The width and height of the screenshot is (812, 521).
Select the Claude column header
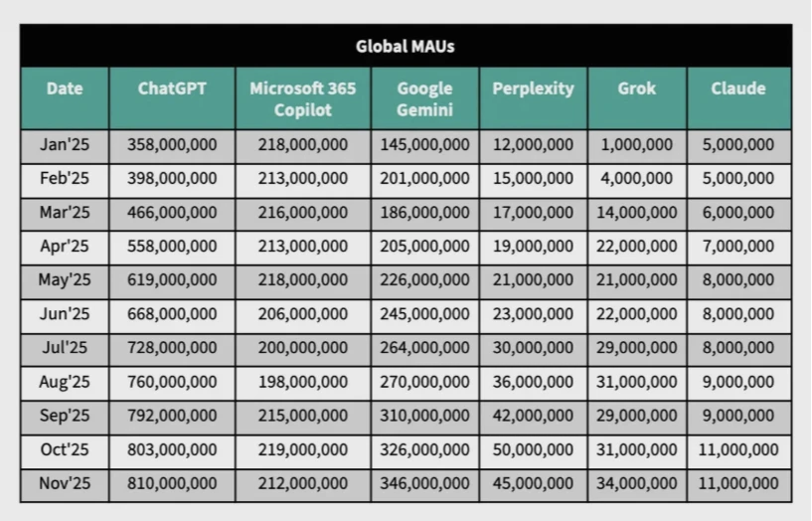pos(738,88)
